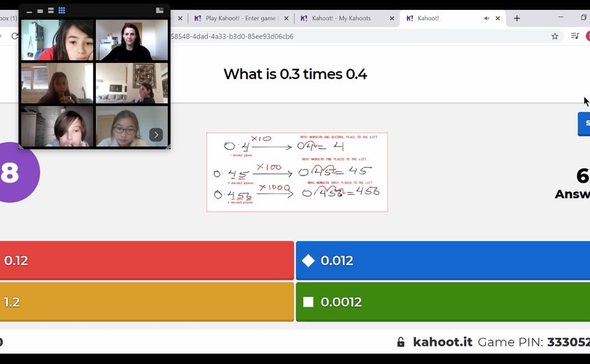Bookmark this page with the star icon
590x364 pixels.
tap(555, 36)
